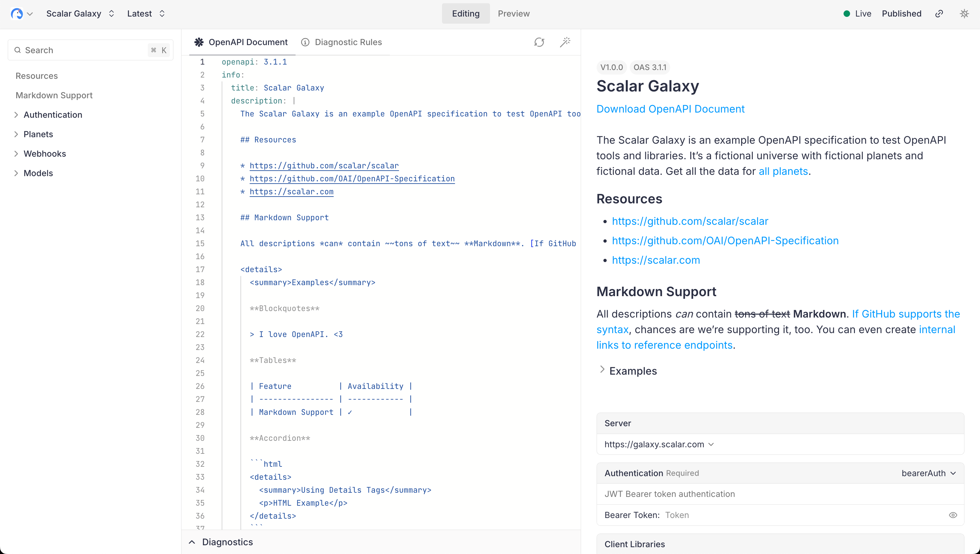Go to Markdown Support in the sidebar

[x=54, y=95]
